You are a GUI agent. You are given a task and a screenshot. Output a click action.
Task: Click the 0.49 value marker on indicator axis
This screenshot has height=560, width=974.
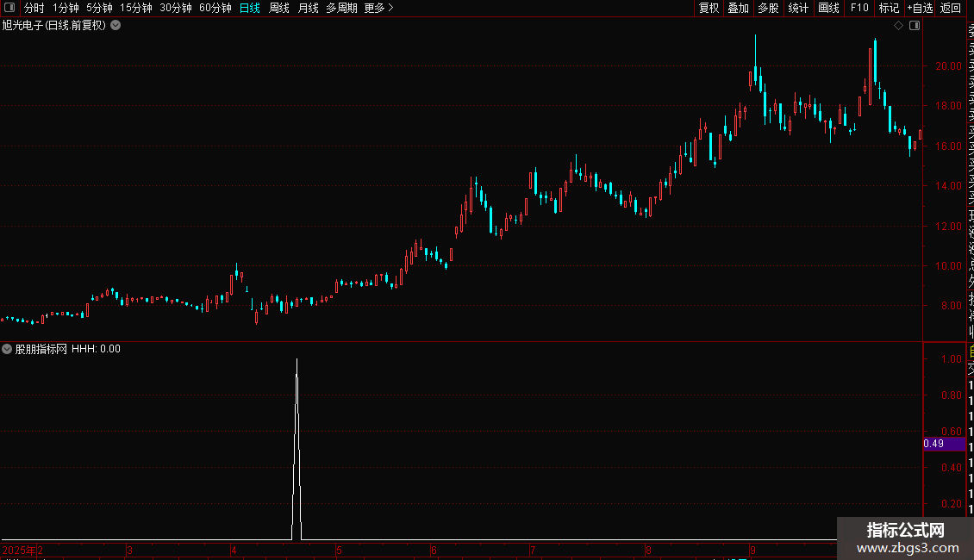pyautogui.click(x=944, y=444)
